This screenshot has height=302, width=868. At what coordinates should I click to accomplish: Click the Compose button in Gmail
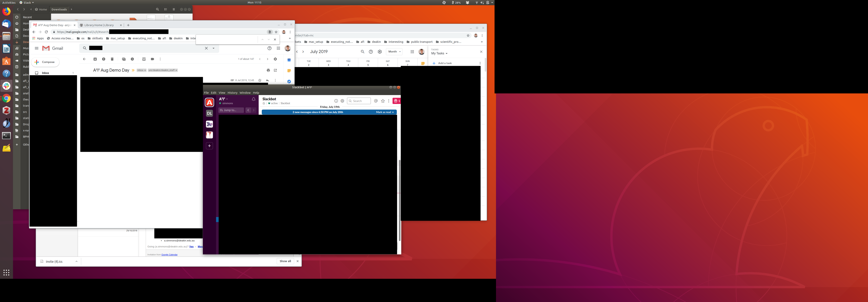coord(45,62)
